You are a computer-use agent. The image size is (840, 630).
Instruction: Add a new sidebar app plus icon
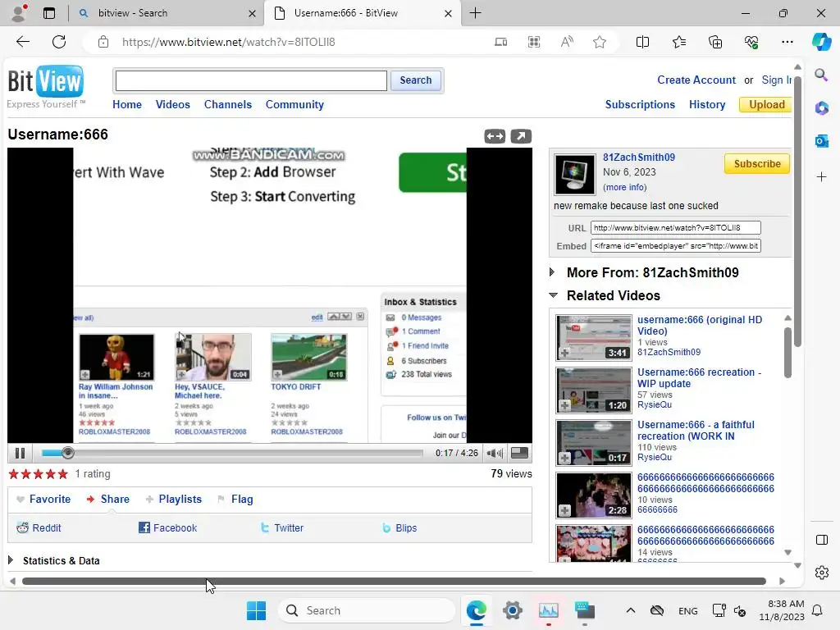click(821, 177)
